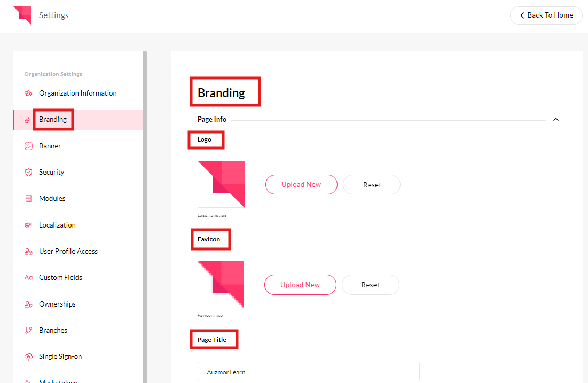588x383 pixels.
Task: Click the Page Title field label
Action: 212,340
